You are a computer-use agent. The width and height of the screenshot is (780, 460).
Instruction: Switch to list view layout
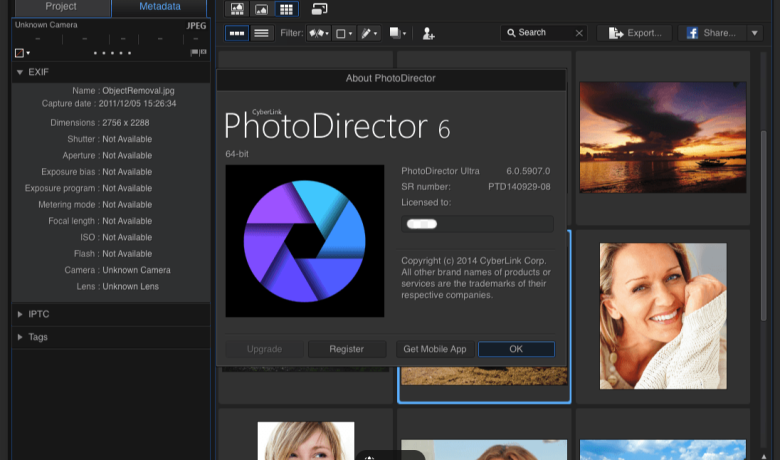coord(262,33)
